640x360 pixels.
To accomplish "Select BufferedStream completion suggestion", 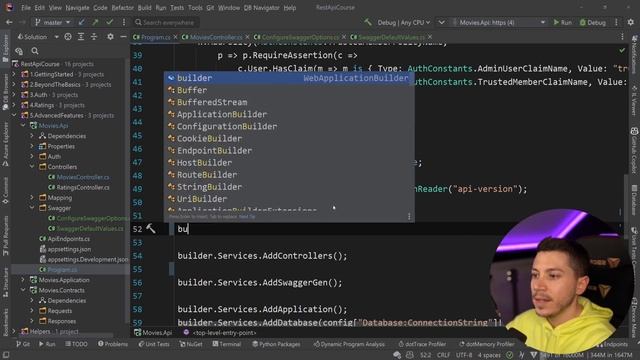I will pos(289,102).
